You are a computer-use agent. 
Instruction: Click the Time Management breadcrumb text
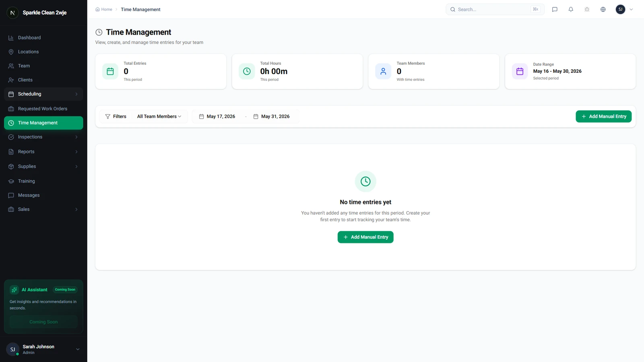click(x=140, y=9)
